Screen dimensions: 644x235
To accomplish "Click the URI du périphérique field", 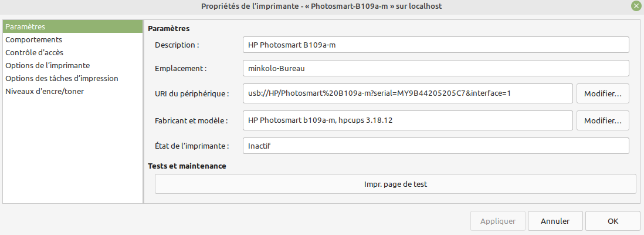I will pos(407,93).
